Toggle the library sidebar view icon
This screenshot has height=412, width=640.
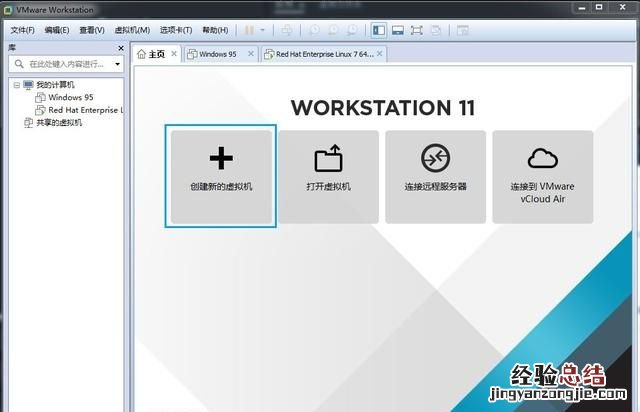379,30
